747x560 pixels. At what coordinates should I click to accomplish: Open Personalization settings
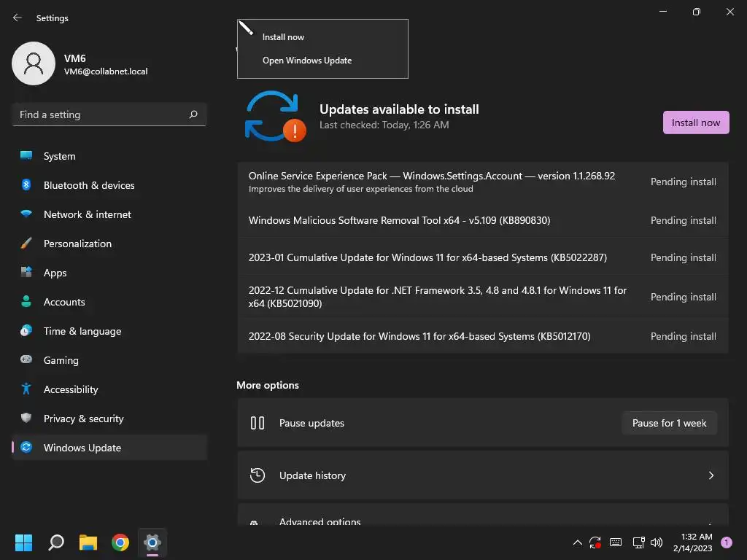click(109, 244)
